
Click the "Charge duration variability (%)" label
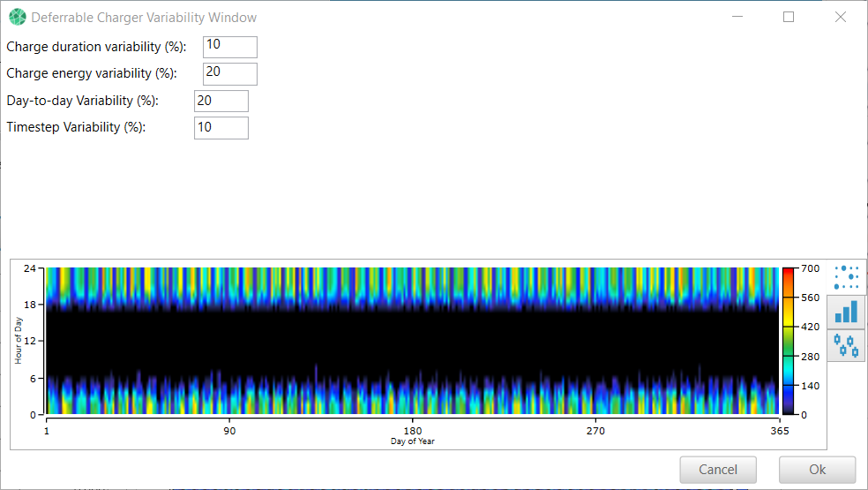96,47
